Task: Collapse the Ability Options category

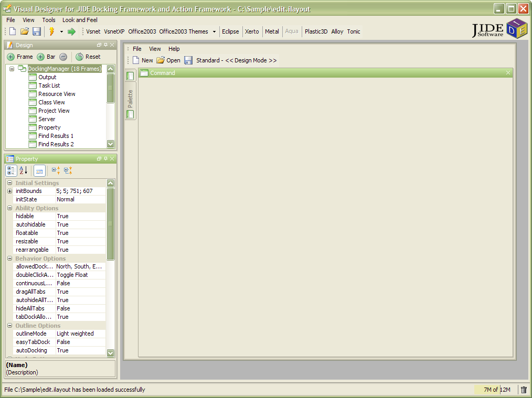Action: coord(10,208)
